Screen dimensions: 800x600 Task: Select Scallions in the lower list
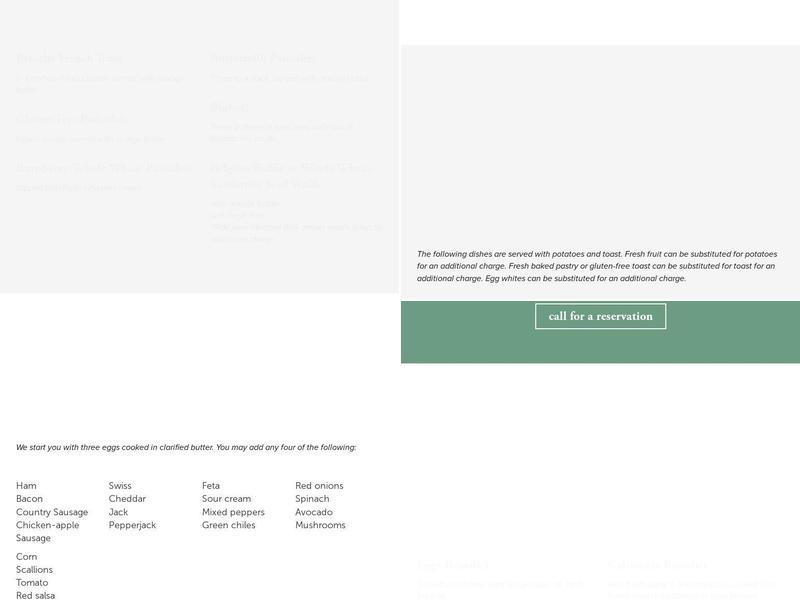[x=34, y=570]
